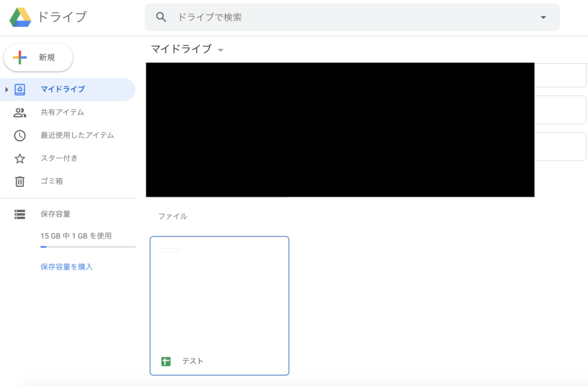Click the 保存容量 storage icon

click(x=20, y=214)
